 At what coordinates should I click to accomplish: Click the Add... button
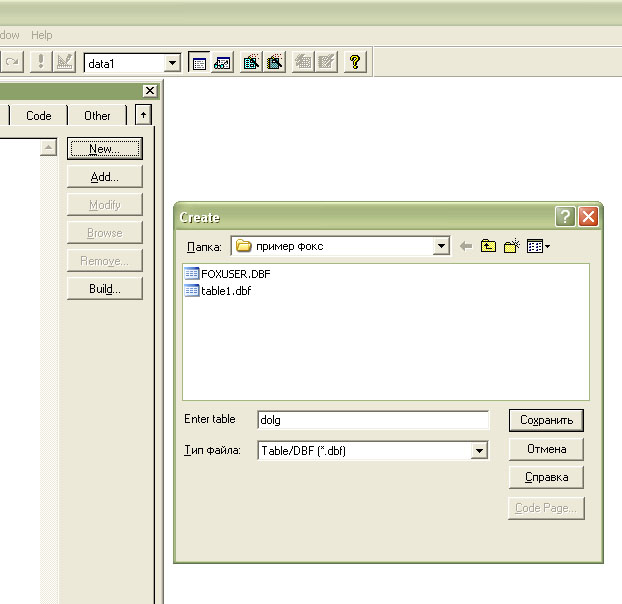click(105, 176)
